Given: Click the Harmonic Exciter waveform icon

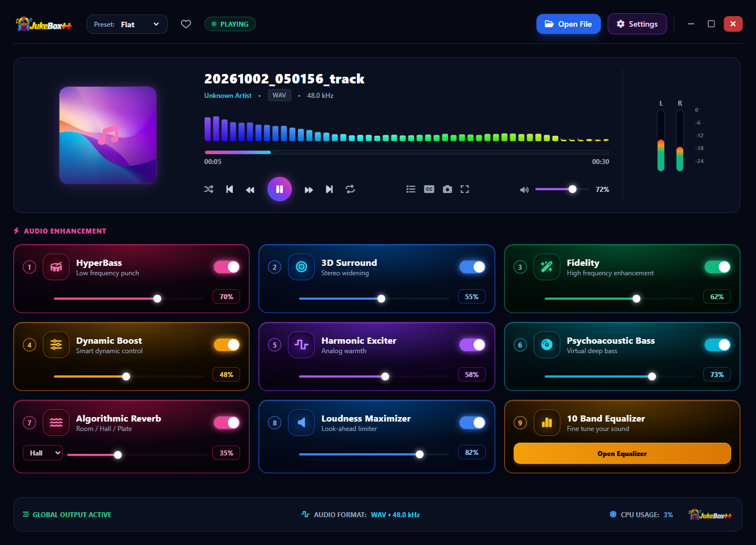Looking at the screenshot, I should click(x=301, y=345).
